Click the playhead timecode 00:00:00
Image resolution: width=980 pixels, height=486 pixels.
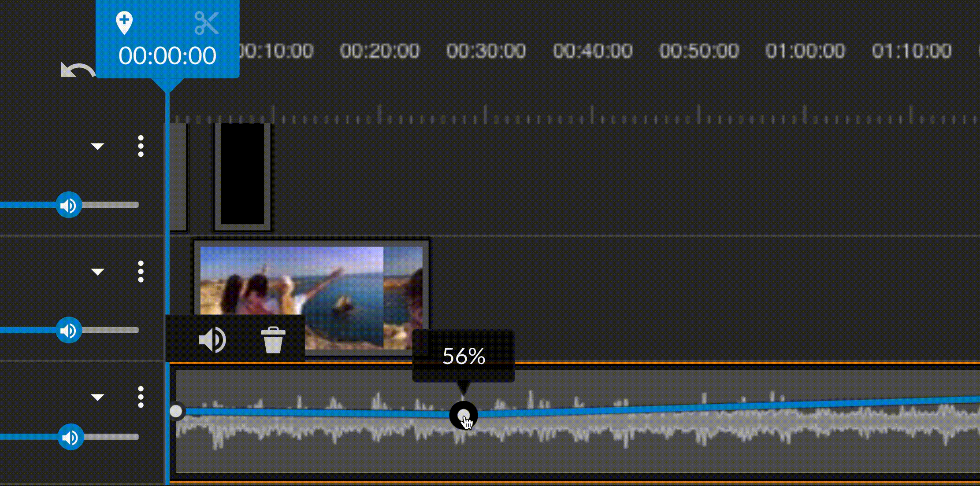(x=167, y=56)
